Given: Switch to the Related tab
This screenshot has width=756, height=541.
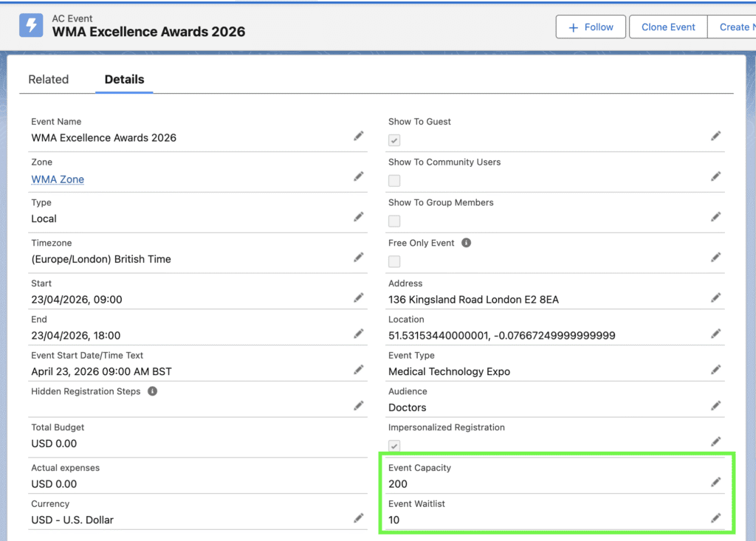Looking at the screenshot, I should pyautogui.click(x=49, y=80).
